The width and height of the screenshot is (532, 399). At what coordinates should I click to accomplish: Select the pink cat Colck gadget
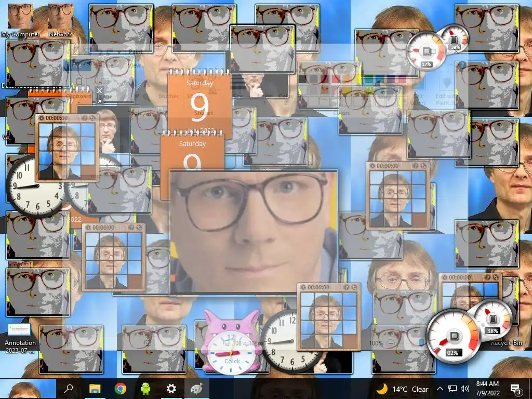[232, 343]
